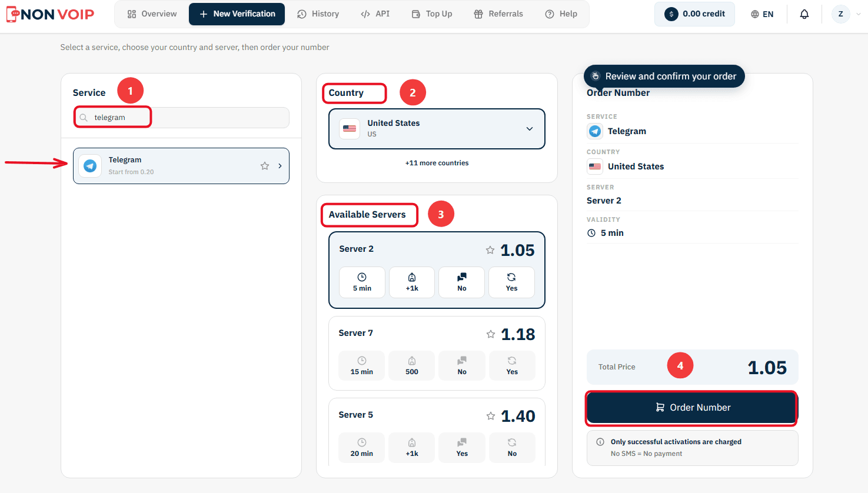
Task: Open the Help tab
Action: pos(561,14)
